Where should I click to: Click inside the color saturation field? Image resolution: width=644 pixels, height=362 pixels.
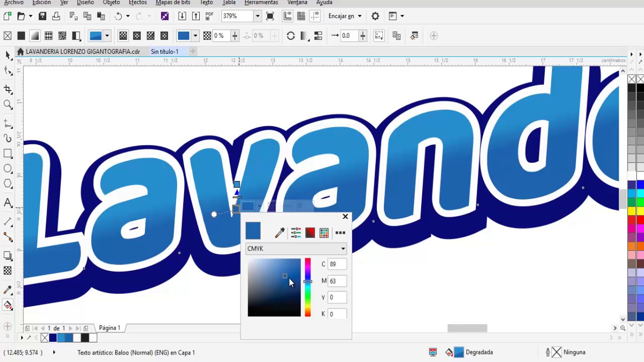click(x=274, y=288)
